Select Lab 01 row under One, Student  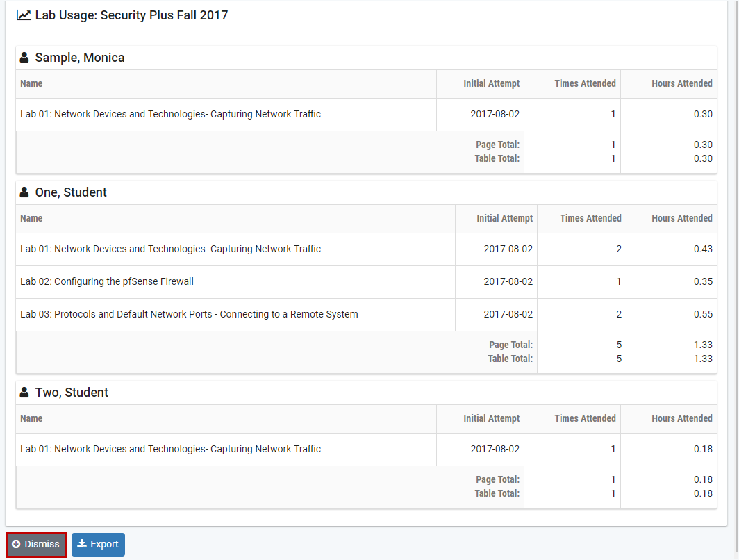pyautogui.click(x=170, y=249)
